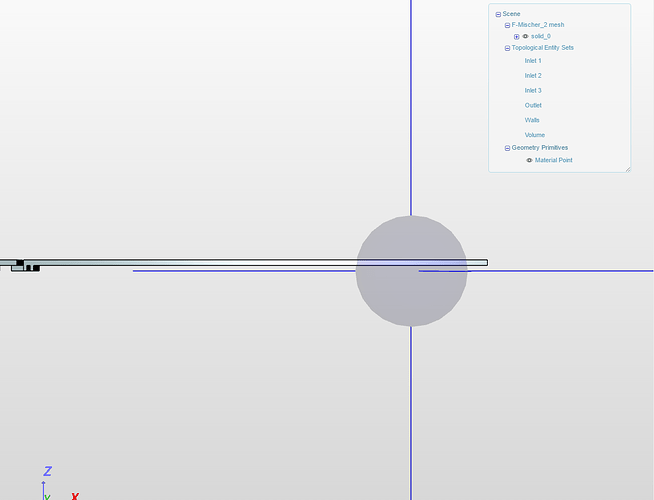This screenshot has height=500, width=654.
Task: Toggle visibility eye of Material Point
Action: point(529,160)
